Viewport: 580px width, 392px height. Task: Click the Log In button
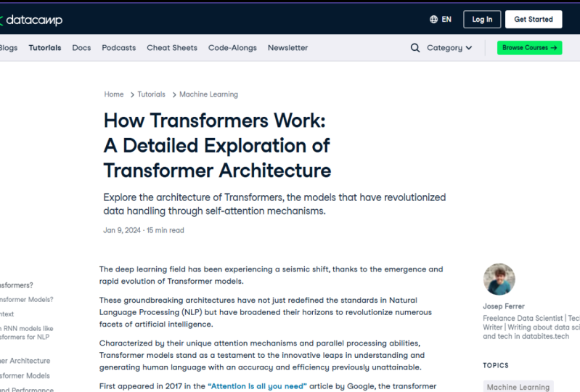click(x=482, y=19)
